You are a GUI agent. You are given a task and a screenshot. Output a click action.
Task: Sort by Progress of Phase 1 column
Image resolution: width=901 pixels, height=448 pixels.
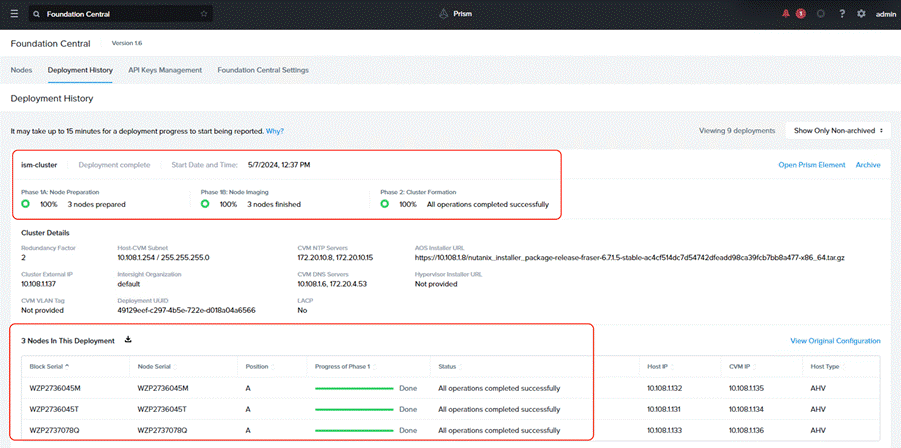click(345, 366)
